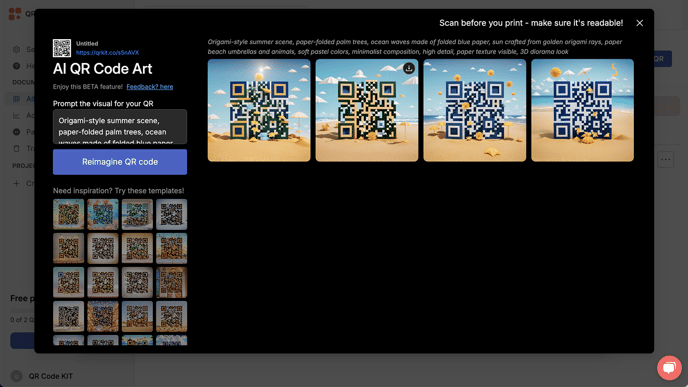688x387 pixels.
Task: Click the small QR code preview icon
Action: [x=62, y=48]
